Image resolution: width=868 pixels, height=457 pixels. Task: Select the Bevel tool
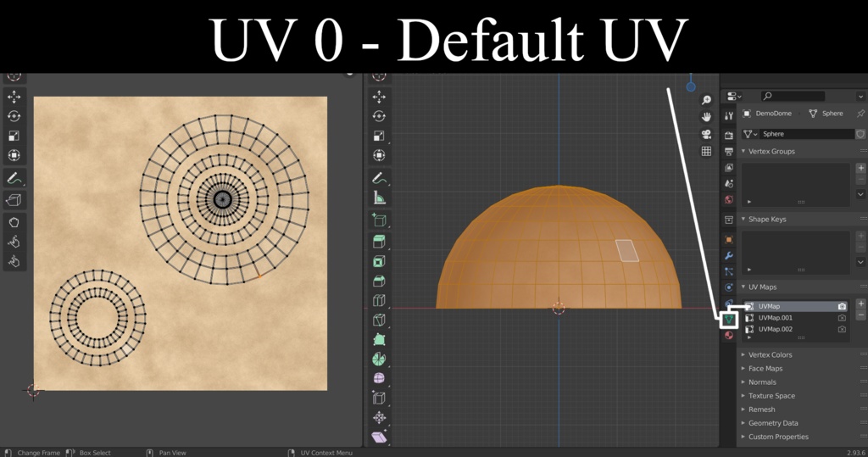point(379,281)
